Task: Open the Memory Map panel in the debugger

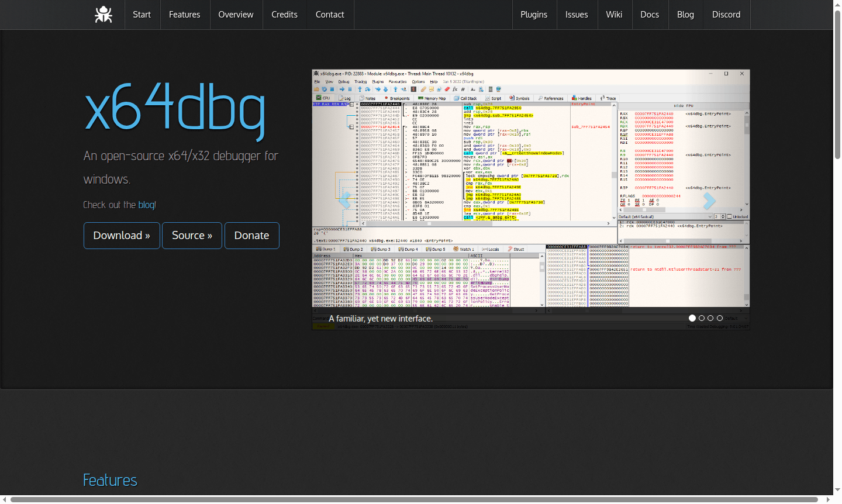Action: pyautogui.click(x=434, y=98)
